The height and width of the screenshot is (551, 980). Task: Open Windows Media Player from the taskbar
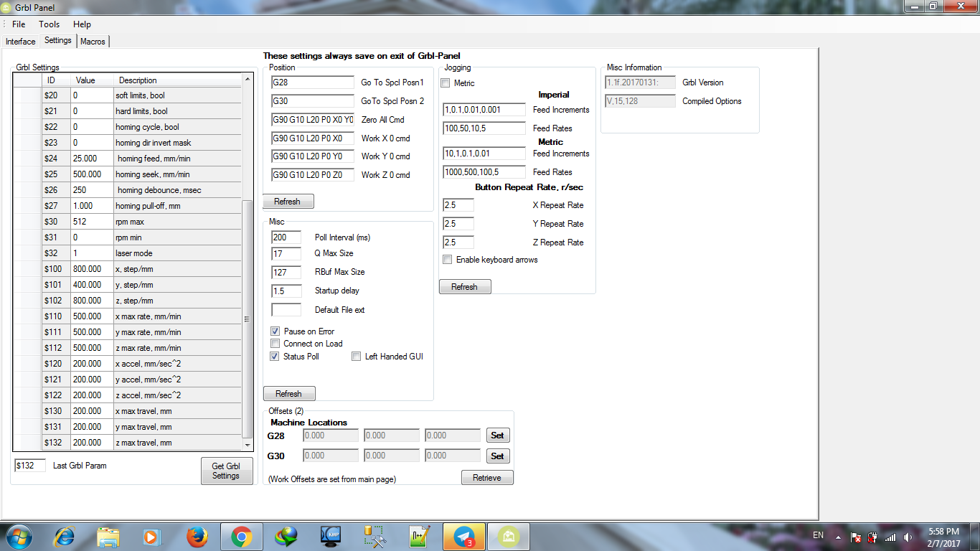[x=151, y=536]
